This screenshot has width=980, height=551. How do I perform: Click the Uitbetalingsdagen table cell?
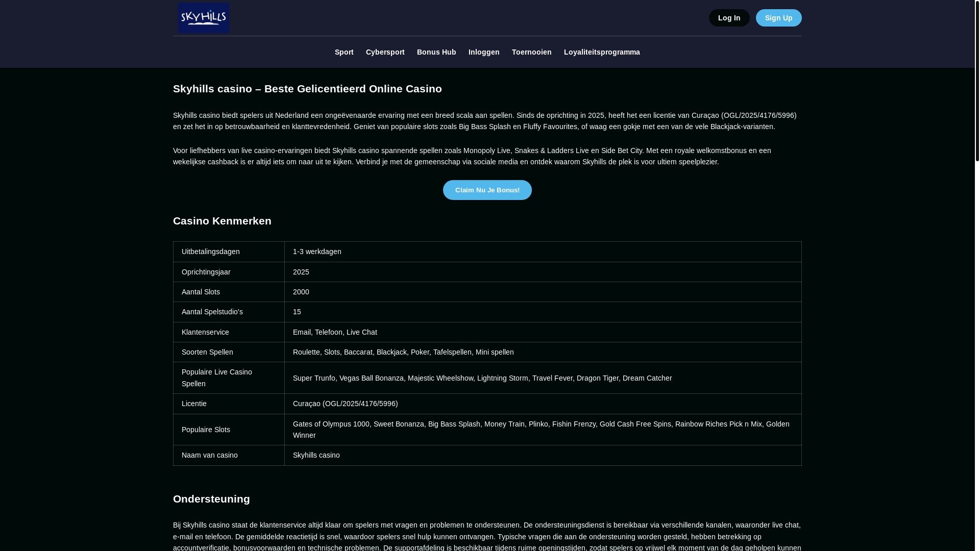229,252
